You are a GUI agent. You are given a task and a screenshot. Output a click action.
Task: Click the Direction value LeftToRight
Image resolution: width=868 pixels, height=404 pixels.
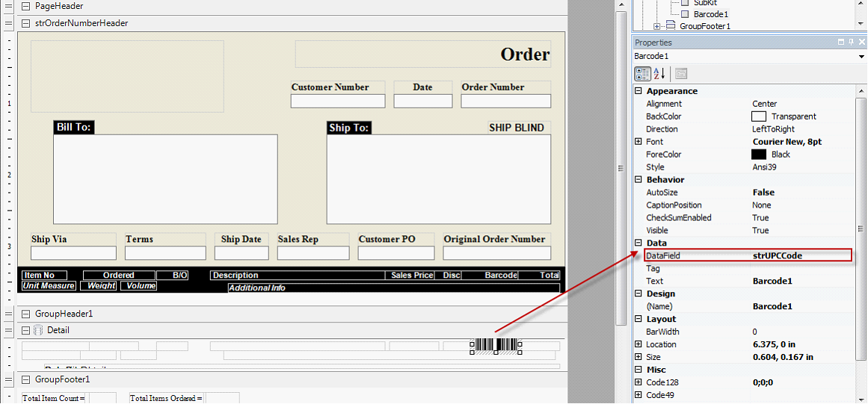point(773,129)
